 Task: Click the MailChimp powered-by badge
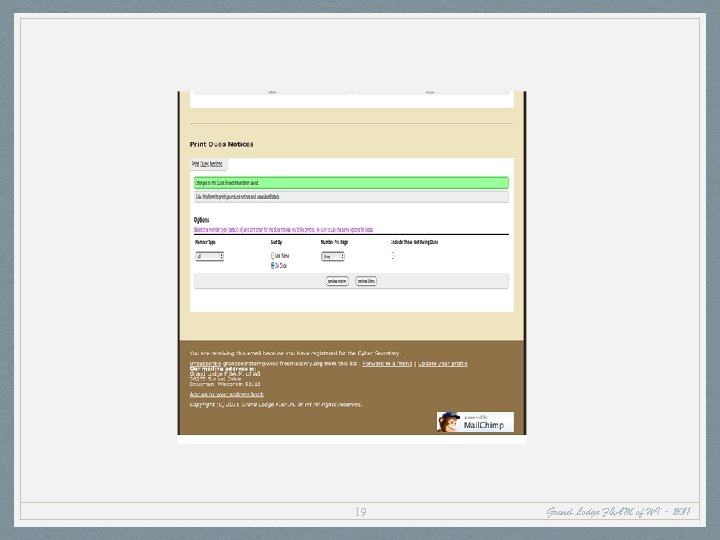(x=475, y=422)
